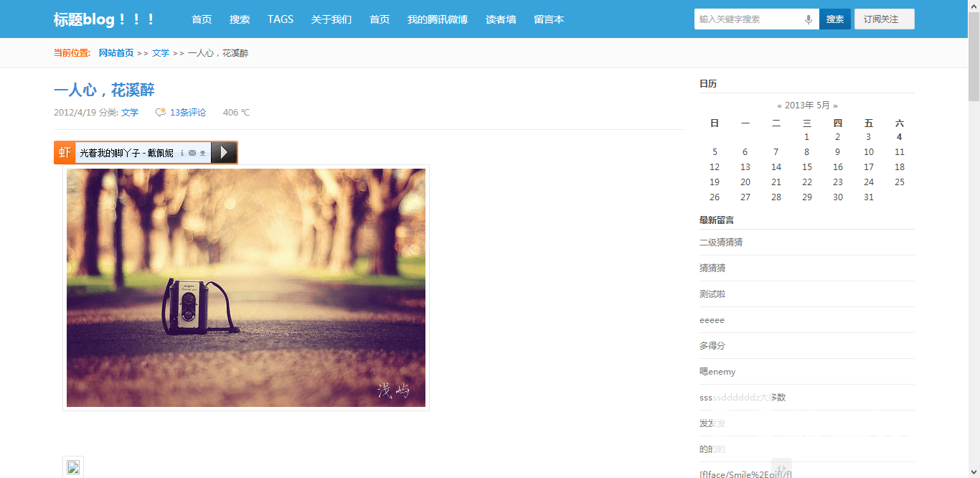Click the microphone voice search icon

[x=809, y=19]
